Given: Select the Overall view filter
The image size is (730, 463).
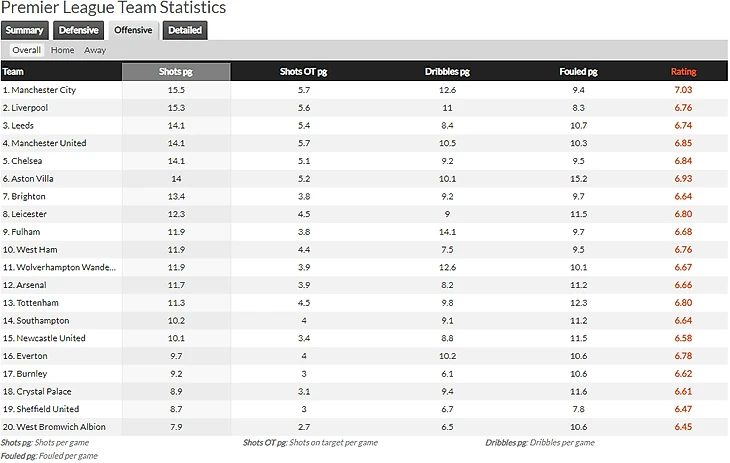Looking at the screenshot, I should tap(27, 50).
